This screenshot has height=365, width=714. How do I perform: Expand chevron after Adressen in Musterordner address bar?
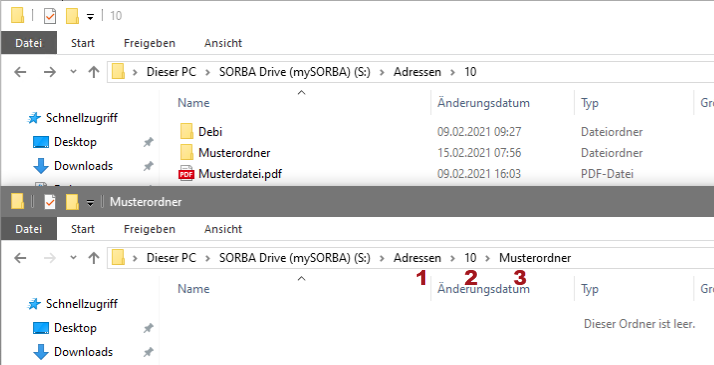[453, 259]
